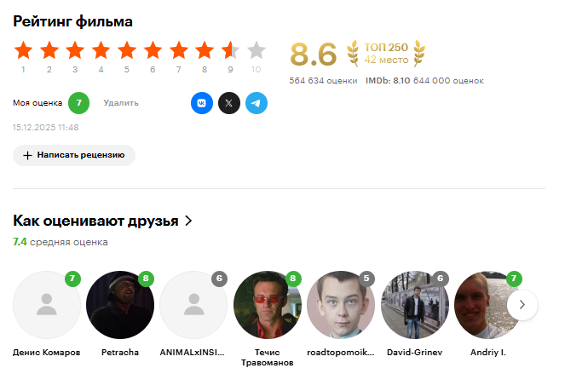Screen dimensions: 588x391
Task: Share rating via VK icon
Action: pyautogui.click(x=202, y=103)
